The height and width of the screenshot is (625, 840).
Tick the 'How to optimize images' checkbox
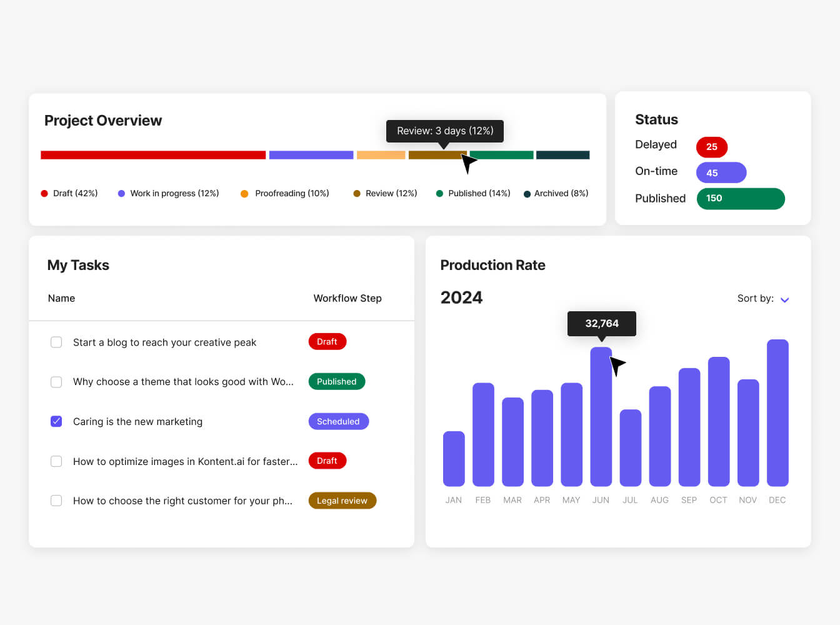pos(56,461)
